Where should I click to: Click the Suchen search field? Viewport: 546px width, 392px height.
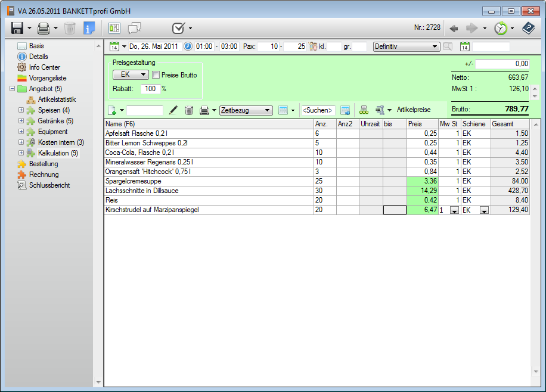[x=318, y=110]
